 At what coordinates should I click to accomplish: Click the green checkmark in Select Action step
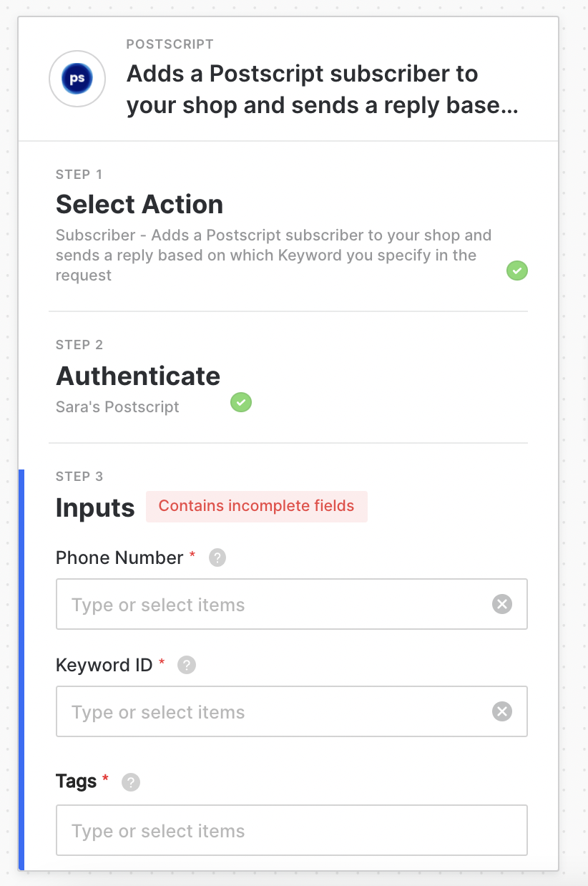point(517,271)
